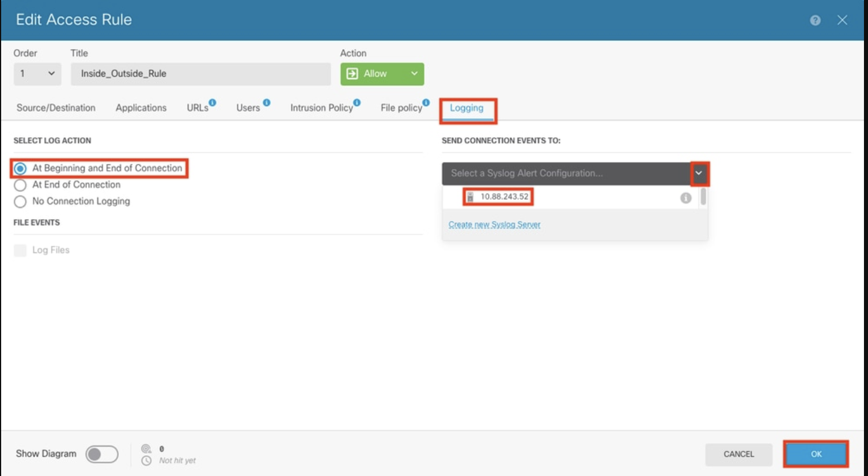Open the help question mark icon

click(815, 20)
